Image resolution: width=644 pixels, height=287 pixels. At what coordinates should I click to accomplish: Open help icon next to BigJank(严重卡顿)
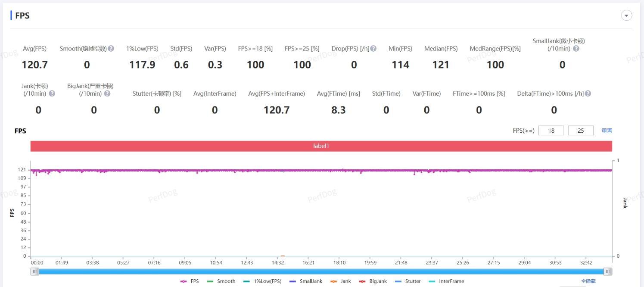tap(107, 94)
